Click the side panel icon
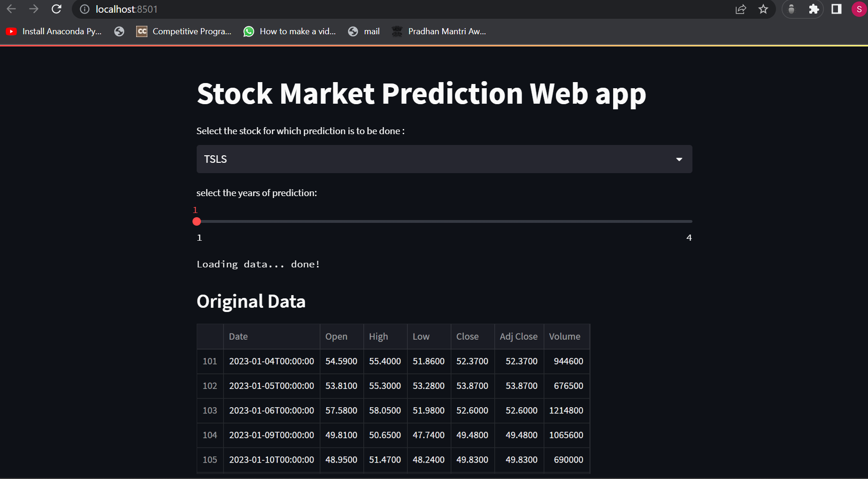 click(x=837, y=9)
